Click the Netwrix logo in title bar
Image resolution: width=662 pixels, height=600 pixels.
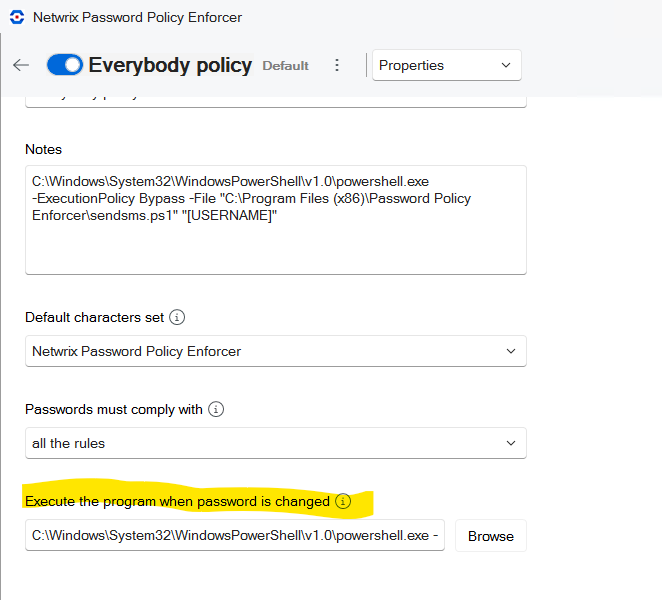click(x=18, y=18)
